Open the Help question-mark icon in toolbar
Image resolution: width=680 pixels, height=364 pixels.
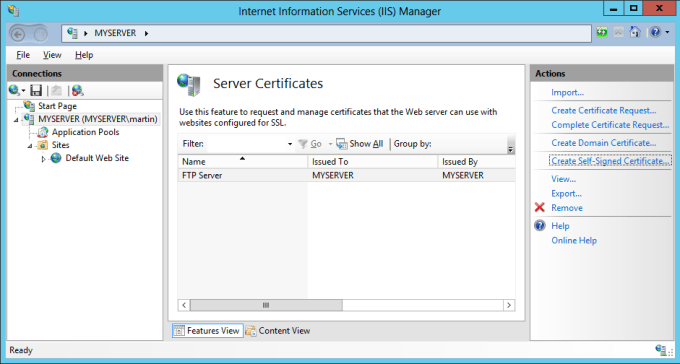tap(655, 32)
